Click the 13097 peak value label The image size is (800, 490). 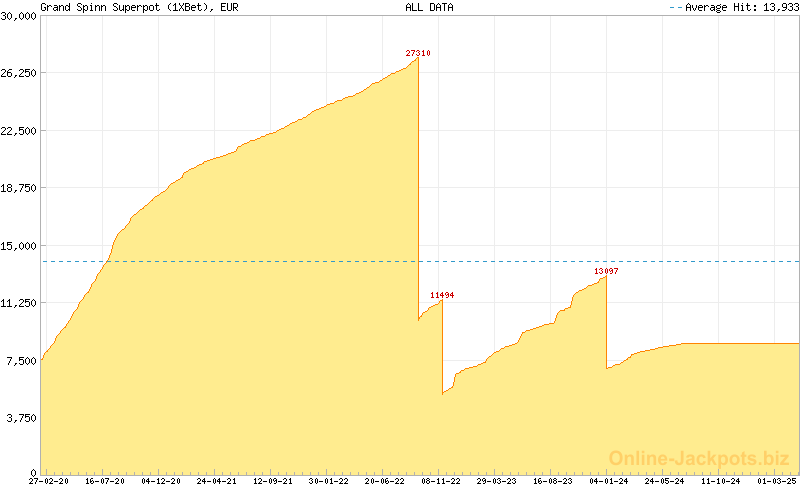coord(606,271)
